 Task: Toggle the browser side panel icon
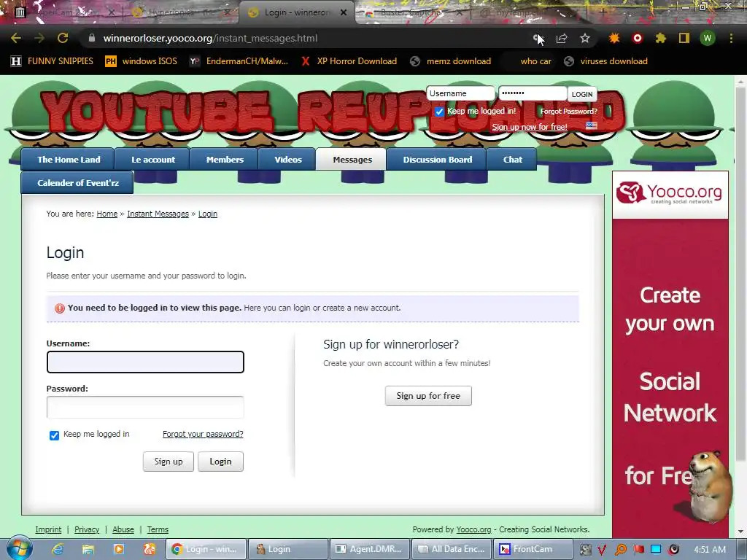(x=684, y=38)
